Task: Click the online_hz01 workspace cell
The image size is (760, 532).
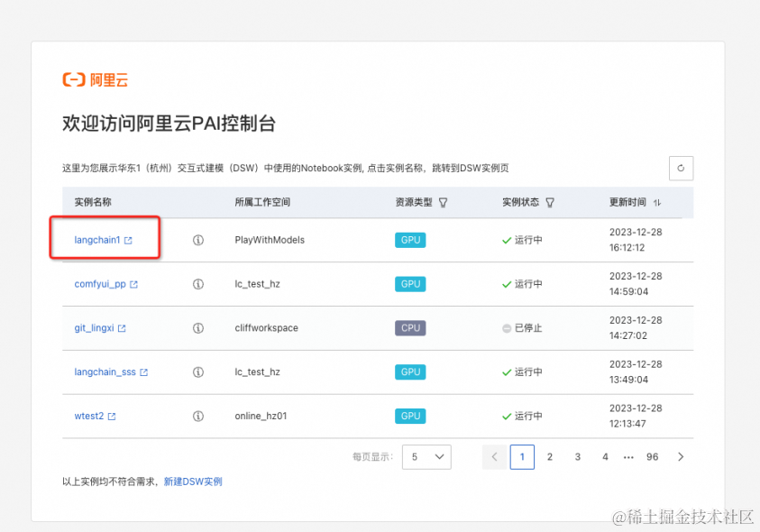Action: [261, 416]
